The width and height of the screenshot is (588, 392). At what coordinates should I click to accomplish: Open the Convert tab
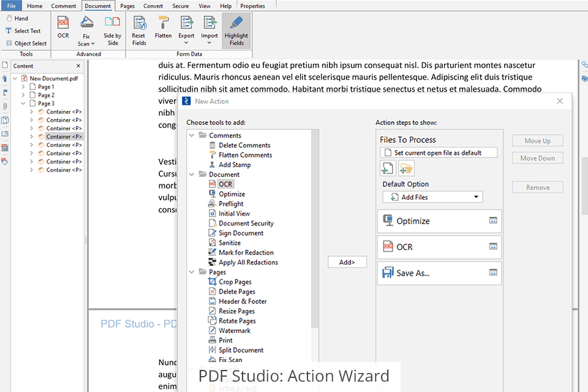click(153, 6)
